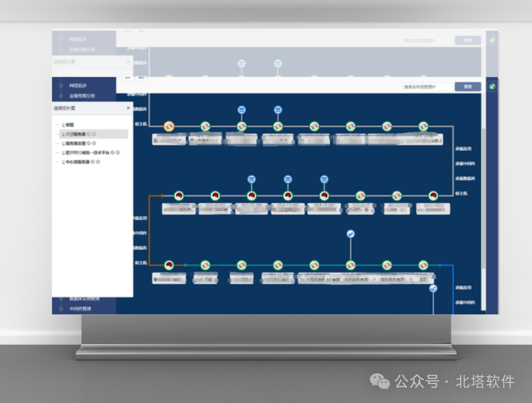The image size is (532, 403).
Task: Open 设备性能分析 sidebar menu item
Action: pyautogui.click(x=82, y=96)
